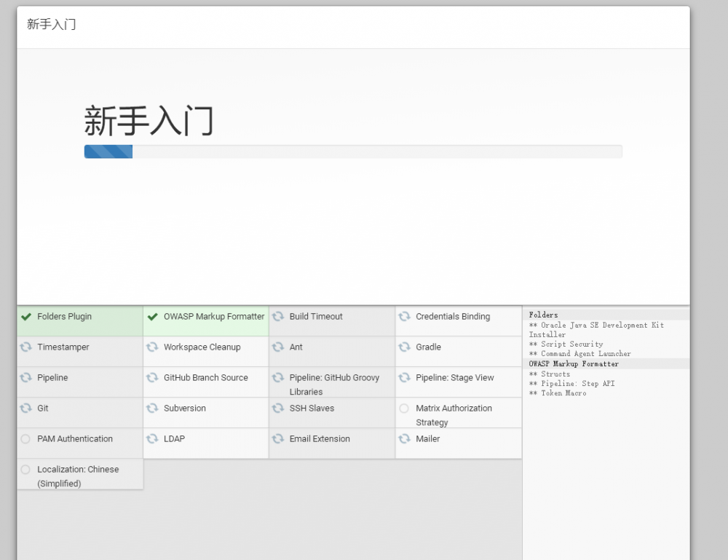Click the installing icon next to Credentials Binding

coord(405,317)
